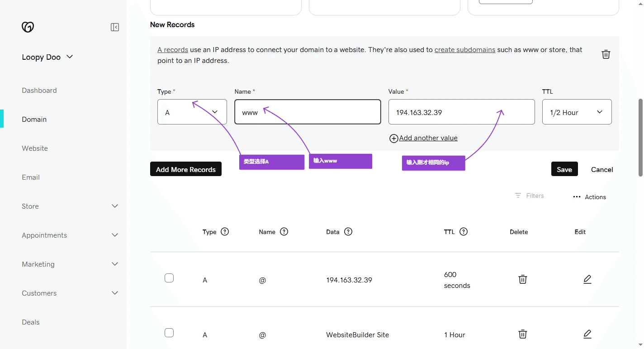
Task: Edit the 194.163.32.39 A record
Action: pos(587,279)
